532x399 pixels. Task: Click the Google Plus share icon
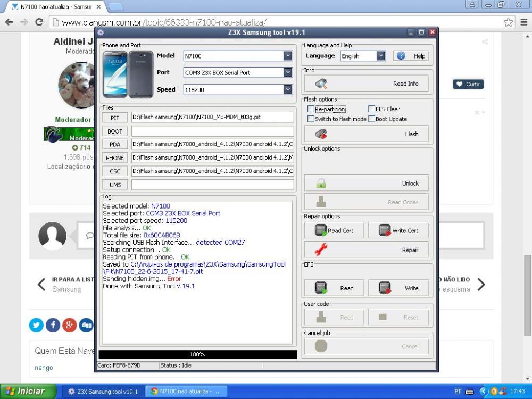[70, 325]
